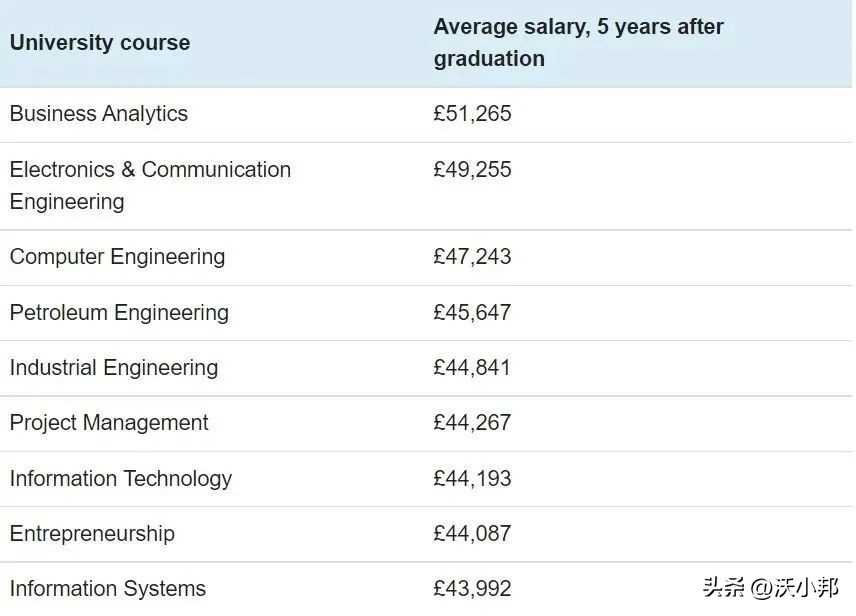Click the £44,267 salary value
The height and width of the screenshot is (616, 856).
pos(472,423)
